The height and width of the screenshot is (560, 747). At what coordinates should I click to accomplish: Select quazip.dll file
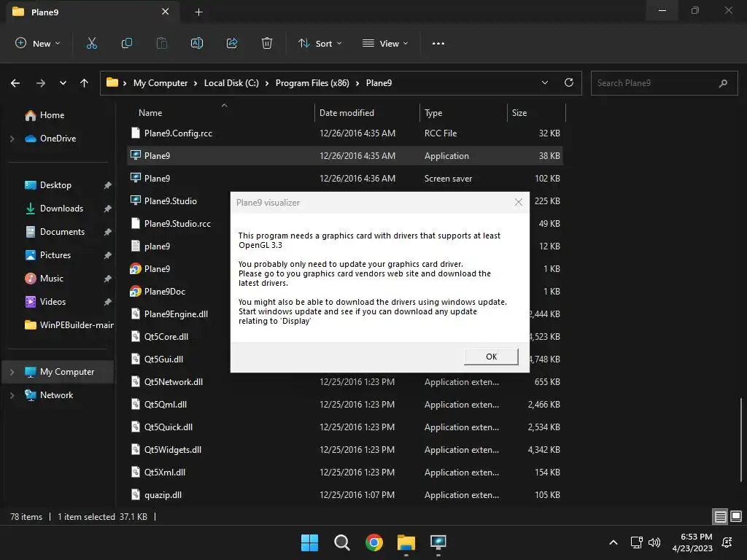344,495
